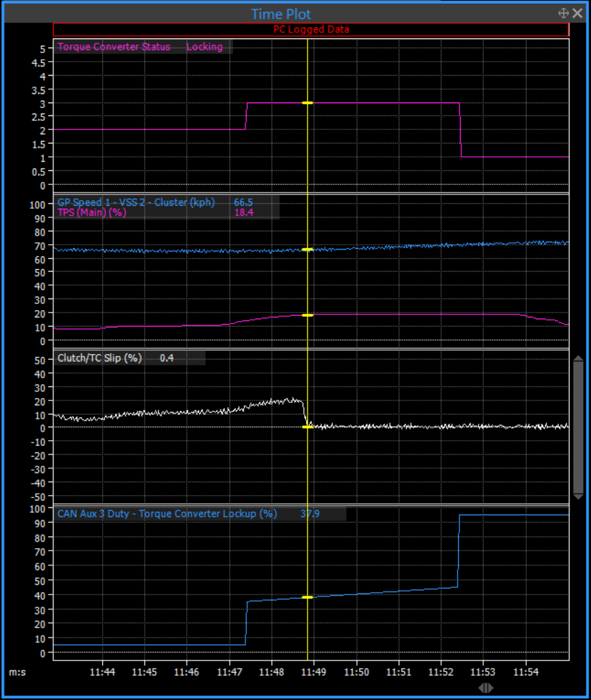The height and width of the screenshot is (700, 591).
Task: Click cursor marker on the CAN Aux 3 trace
Action: tap(307, 597)
